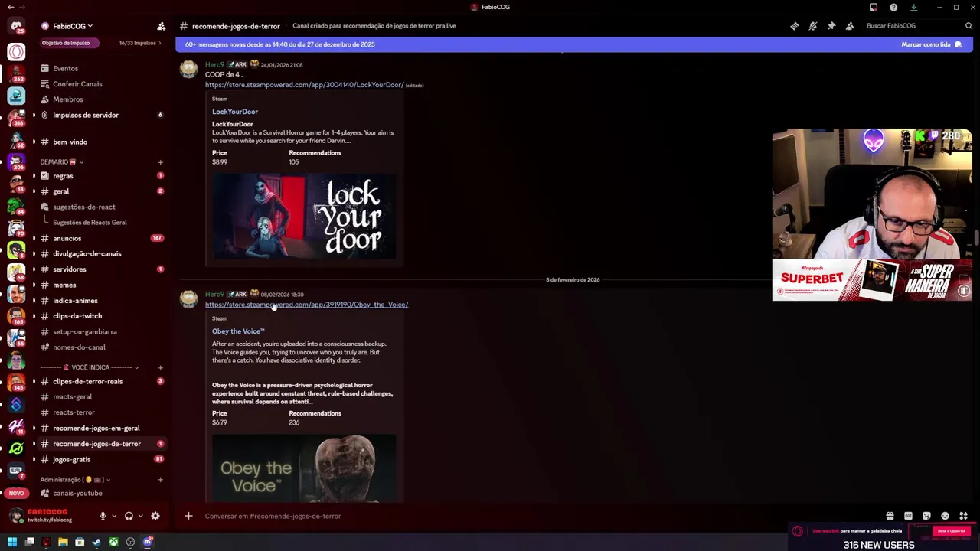
Task: Open Steam from the taskbar
Action: point(96,542)
